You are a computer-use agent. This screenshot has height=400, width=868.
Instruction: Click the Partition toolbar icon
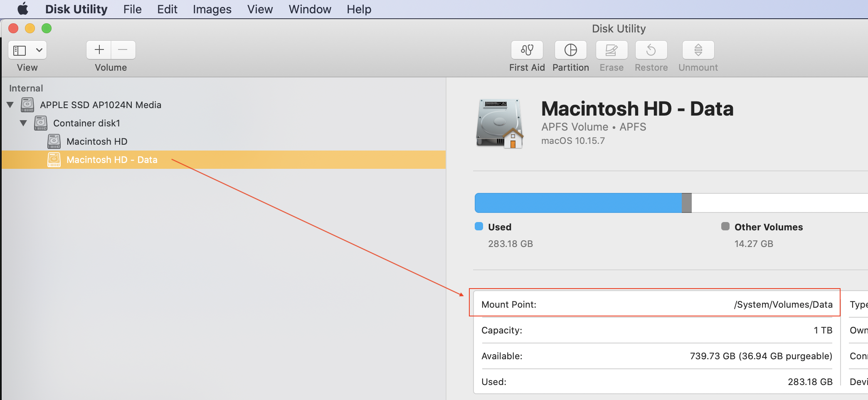570,50
